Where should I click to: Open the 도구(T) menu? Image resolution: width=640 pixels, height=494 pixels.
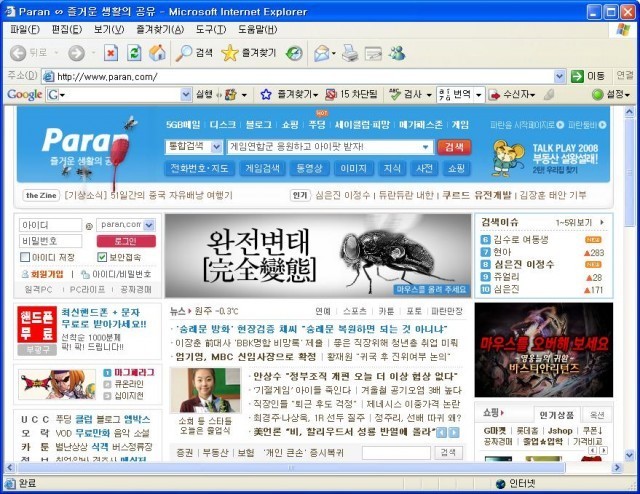(x=211, y=29)
